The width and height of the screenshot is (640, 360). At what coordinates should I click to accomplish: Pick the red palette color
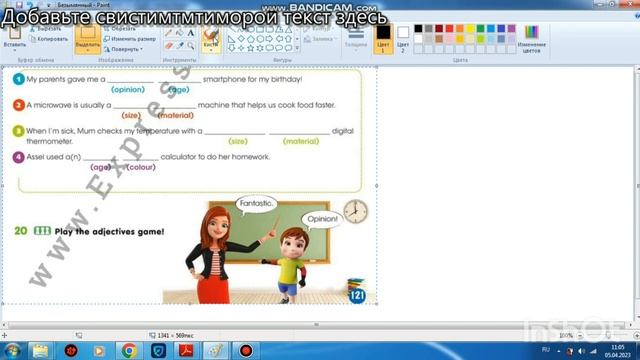(x=449, y=28)
